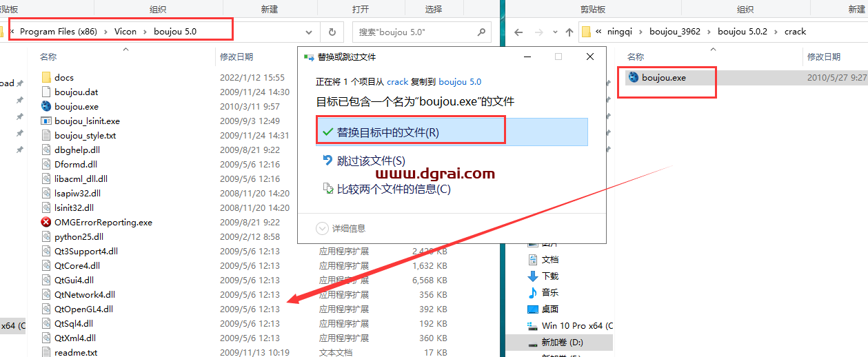This screenshot has height=357, width=868.
Task: Open the address bar history dropdown
Action: [x=309, y=32]
